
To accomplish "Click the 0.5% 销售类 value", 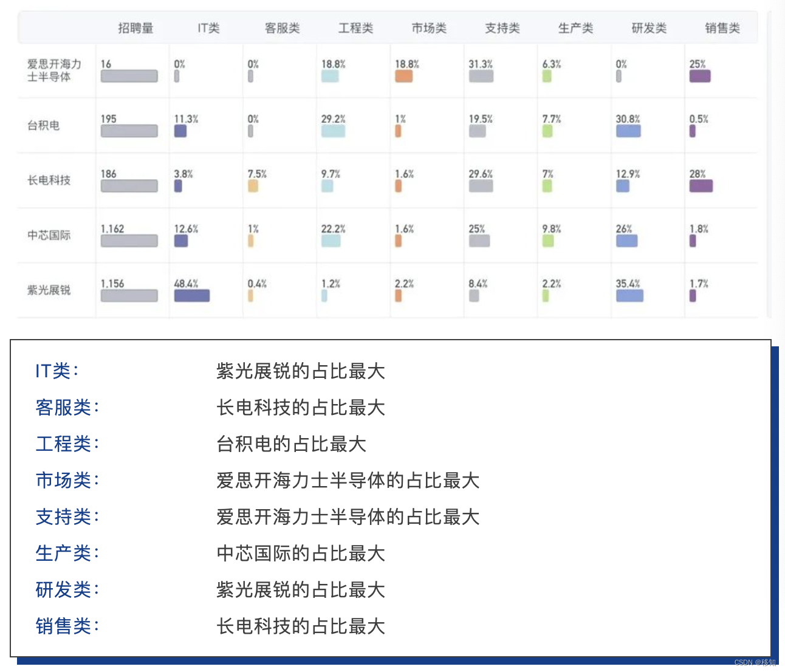I will [699, 119].
